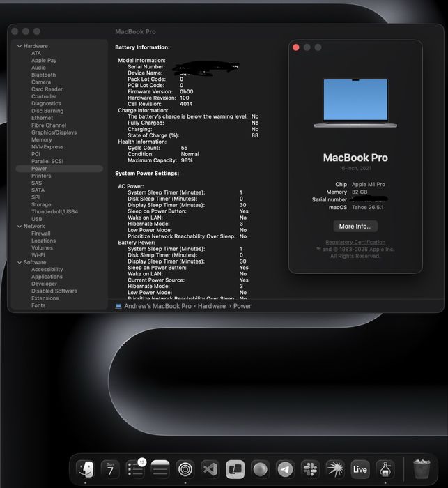Select Fibre Channel in the sidebar
Viewport: 448px width, 488px height.
(x=49, y=125)
